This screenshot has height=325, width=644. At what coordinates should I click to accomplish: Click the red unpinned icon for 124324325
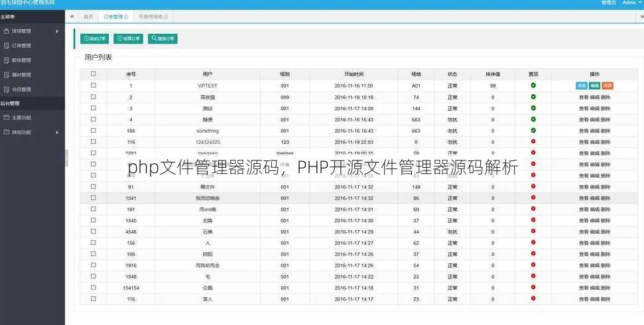tap(533, 141)
